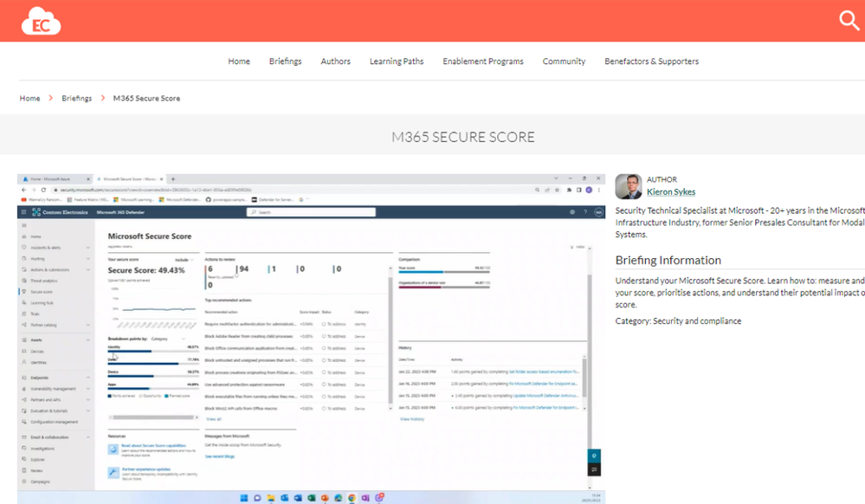Click the Defender sidebar hamburger icon
This screenshot has height=504, width=865.
coord(23,225)
